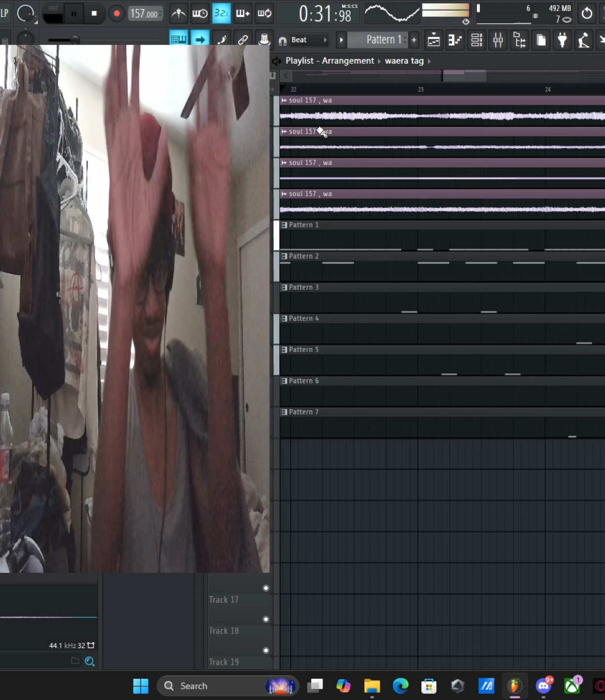
Task: Toggle the Browser panel icon
Action: click(x=520, y=40)
